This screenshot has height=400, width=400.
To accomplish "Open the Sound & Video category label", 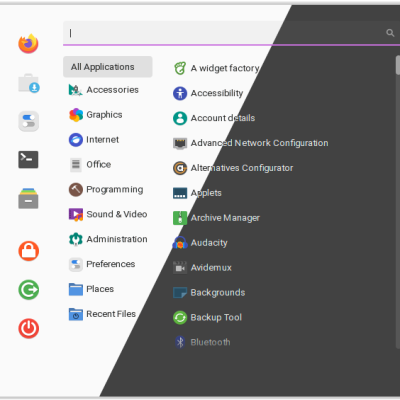I will pos(117,214).
